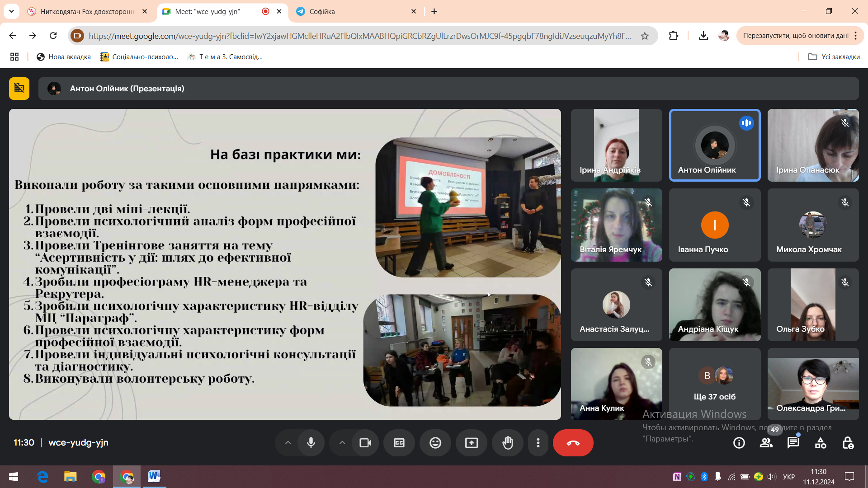This screenshot has width=868, height=488.
Task: Click the present screen button
Action: click(471, 443)
